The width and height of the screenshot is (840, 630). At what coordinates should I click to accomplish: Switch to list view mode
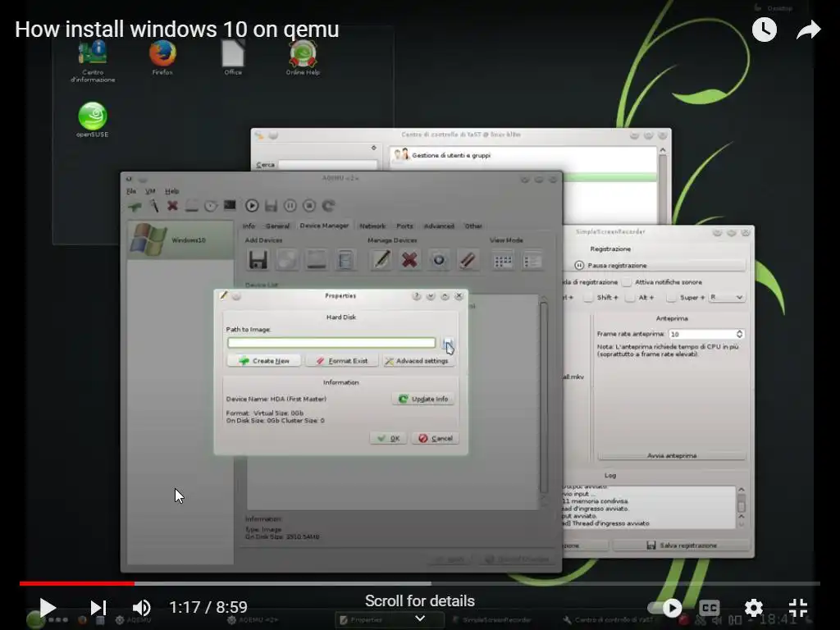[x=532, y=261]
